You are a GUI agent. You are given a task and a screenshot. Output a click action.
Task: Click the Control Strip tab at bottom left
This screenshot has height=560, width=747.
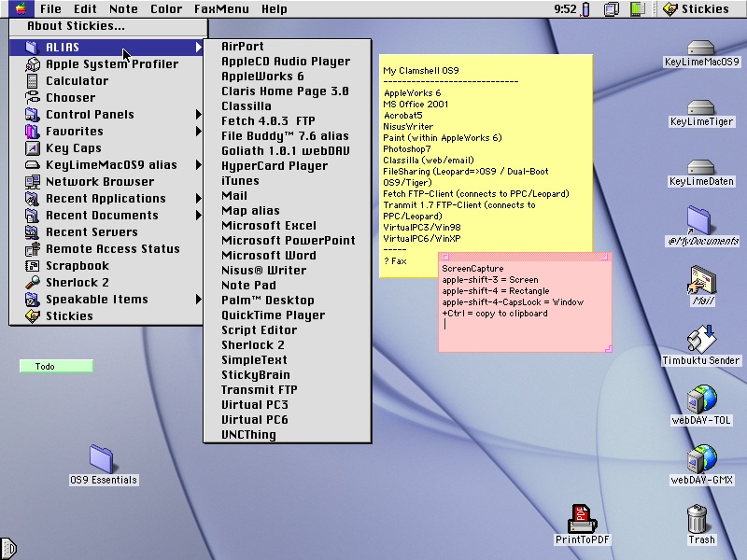click(x=8, y=549)
